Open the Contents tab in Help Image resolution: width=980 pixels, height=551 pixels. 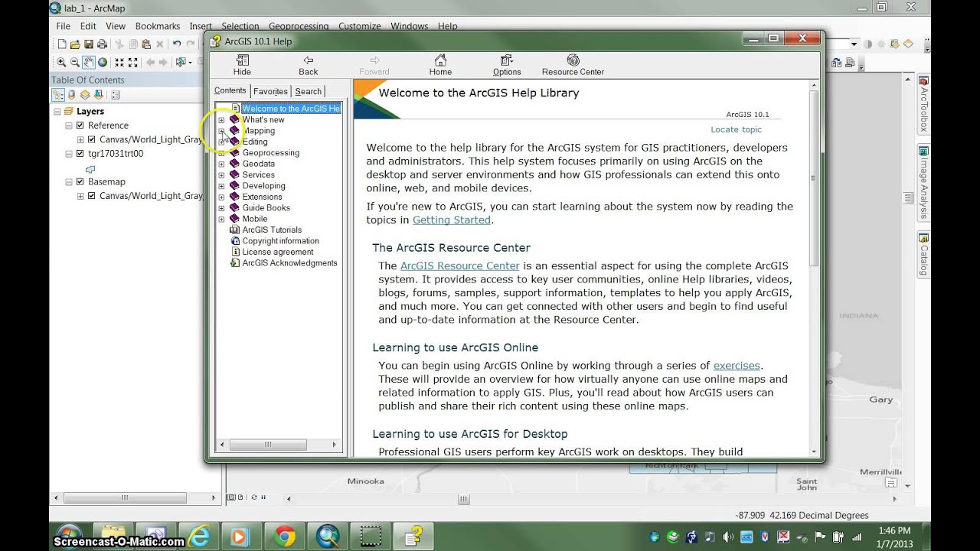(x=230, y=90)
